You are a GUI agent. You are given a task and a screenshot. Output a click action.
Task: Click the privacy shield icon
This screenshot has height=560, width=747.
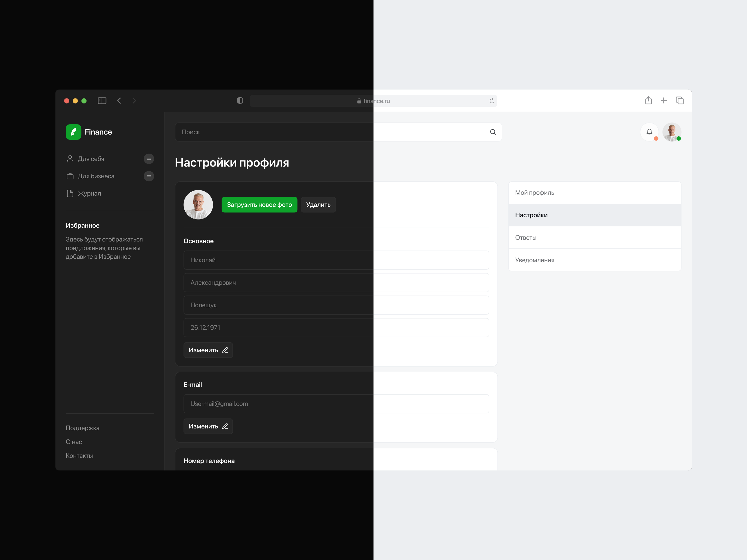tap(240, 101)
